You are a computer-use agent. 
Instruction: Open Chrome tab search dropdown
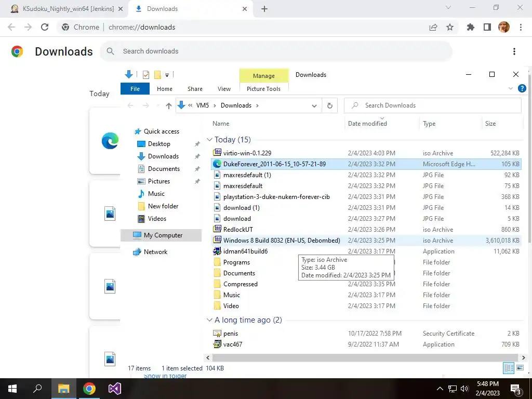(x=448, y=7)
